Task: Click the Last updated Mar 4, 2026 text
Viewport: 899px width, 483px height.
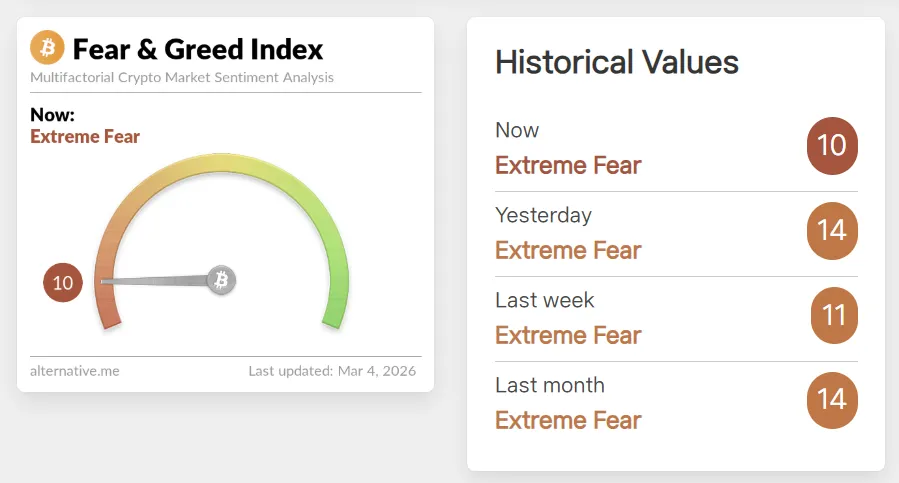Action: 332,371
